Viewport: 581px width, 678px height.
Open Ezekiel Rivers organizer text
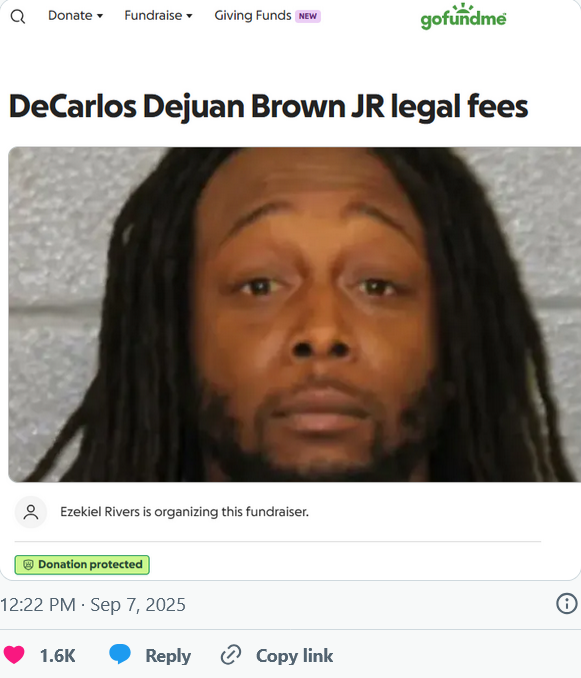185,512
